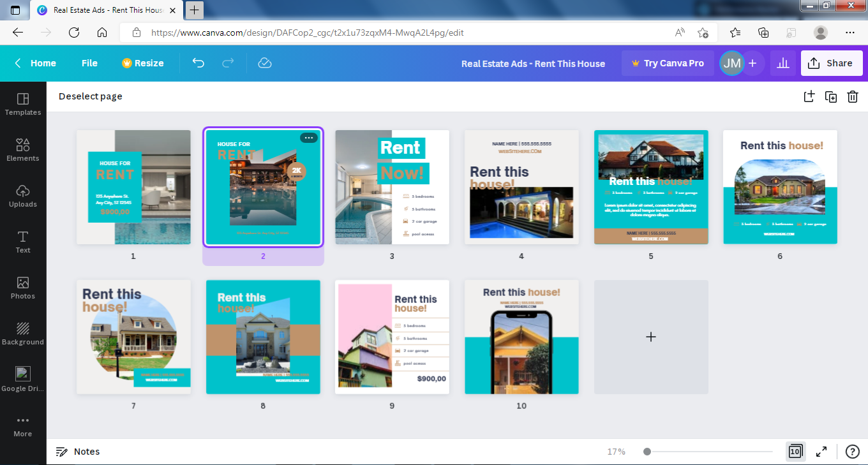Click Deselect page
The height and width of the screenshot is (465, 868).
[x=91, y=96]
